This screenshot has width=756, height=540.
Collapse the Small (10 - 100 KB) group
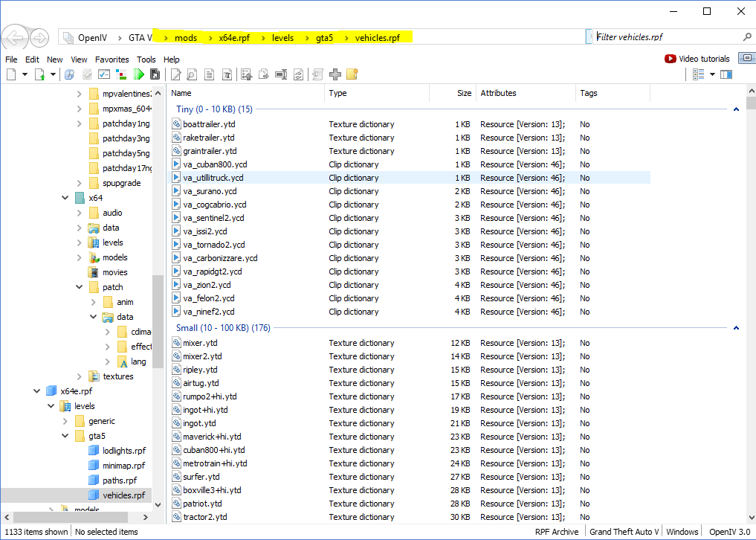[x=736, y=328]
